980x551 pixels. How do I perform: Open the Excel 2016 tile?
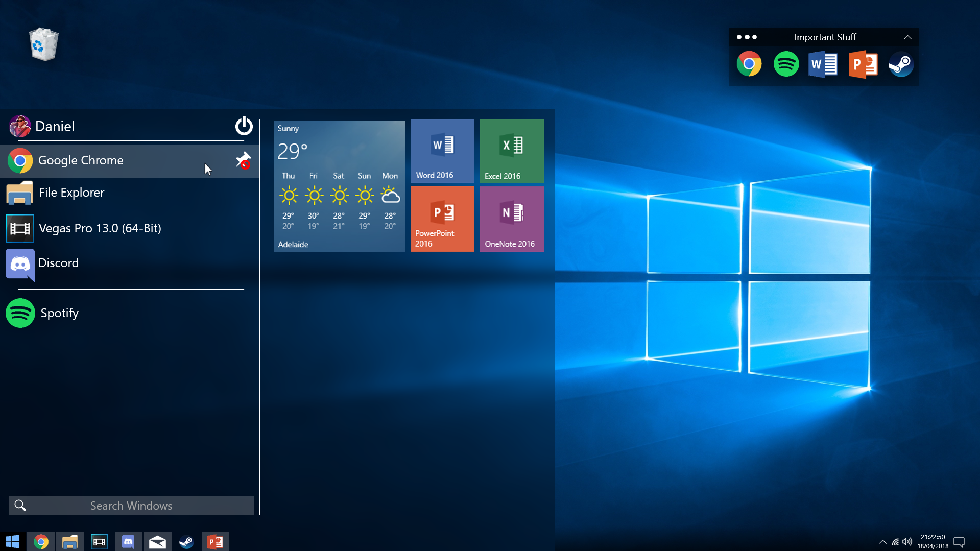click(x=511, y=151)
